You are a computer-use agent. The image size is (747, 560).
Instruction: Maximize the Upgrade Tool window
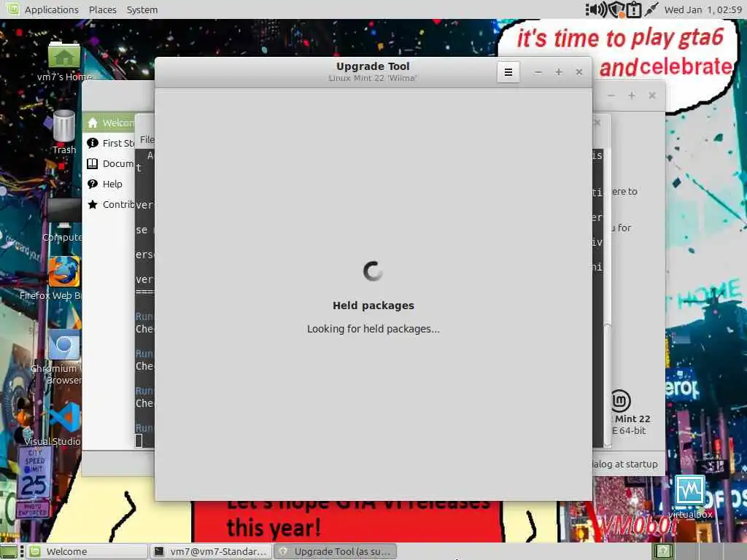pos(558,72)
